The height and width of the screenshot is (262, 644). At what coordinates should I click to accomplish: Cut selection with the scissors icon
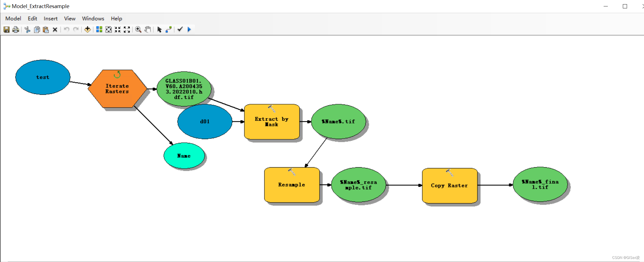[27, 30]
